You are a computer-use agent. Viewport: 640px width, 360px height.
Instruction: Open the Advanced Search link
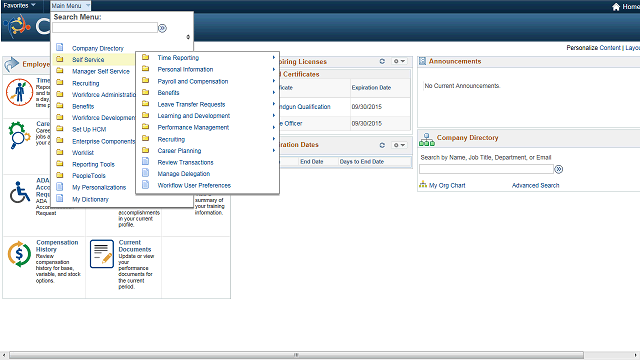[x=536, y=185]
